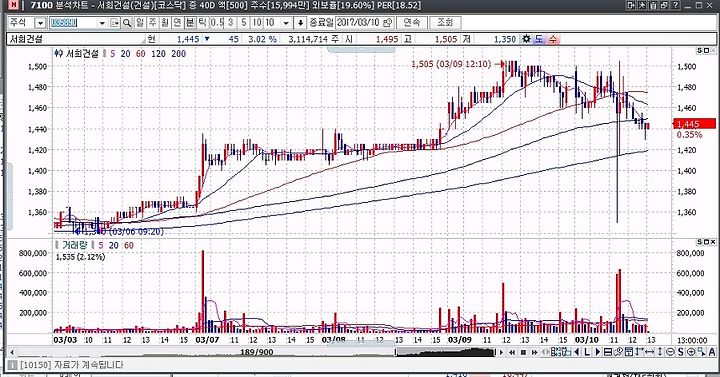Open the end date calendar icon
This screenshot has width=720, height=377.
(x=388, y=23)
